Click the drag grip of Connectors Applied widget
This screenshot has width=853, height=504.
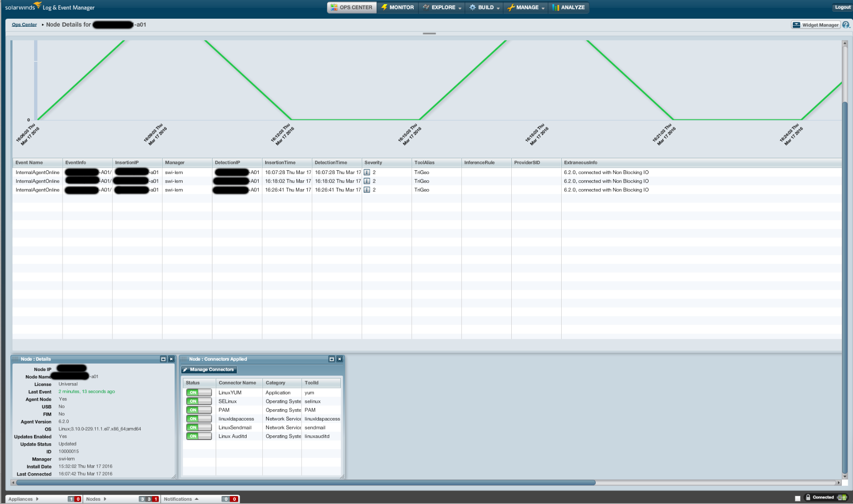pyautogui.click(x=184, y=359)
